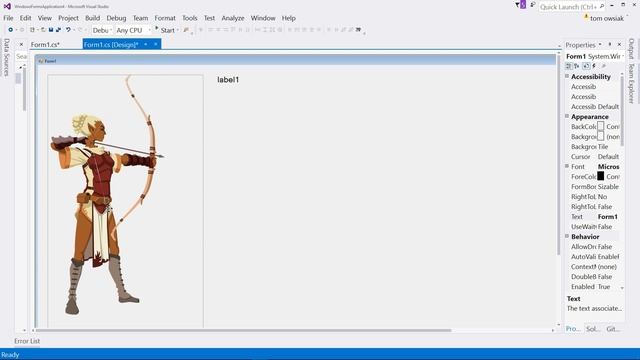The height and width of the screenshot is (360, 640).
Task: Open the Build menu
Action: click(92, 18)
